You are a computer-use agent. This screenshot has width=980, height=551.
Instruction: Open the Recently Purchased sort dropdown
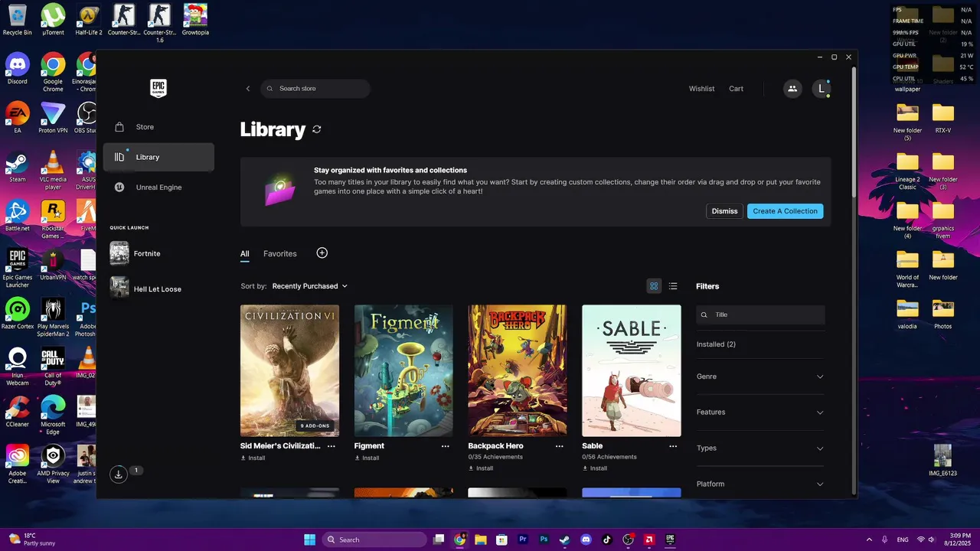(x=309, y=286)
